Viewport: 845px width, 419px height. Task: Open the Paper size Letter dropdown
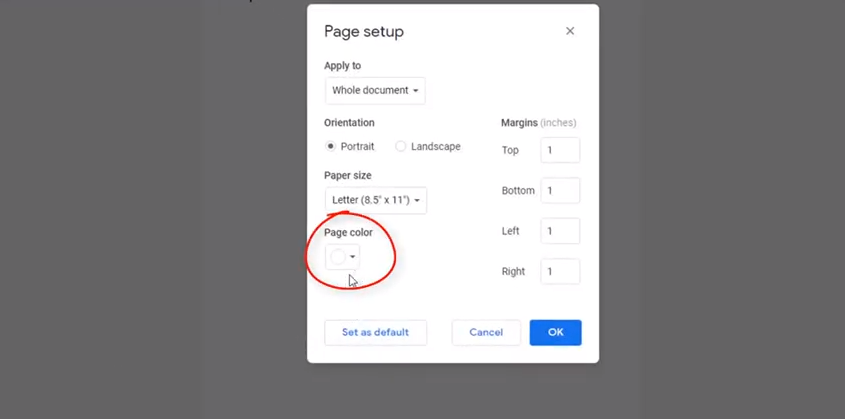click(376, 200)
